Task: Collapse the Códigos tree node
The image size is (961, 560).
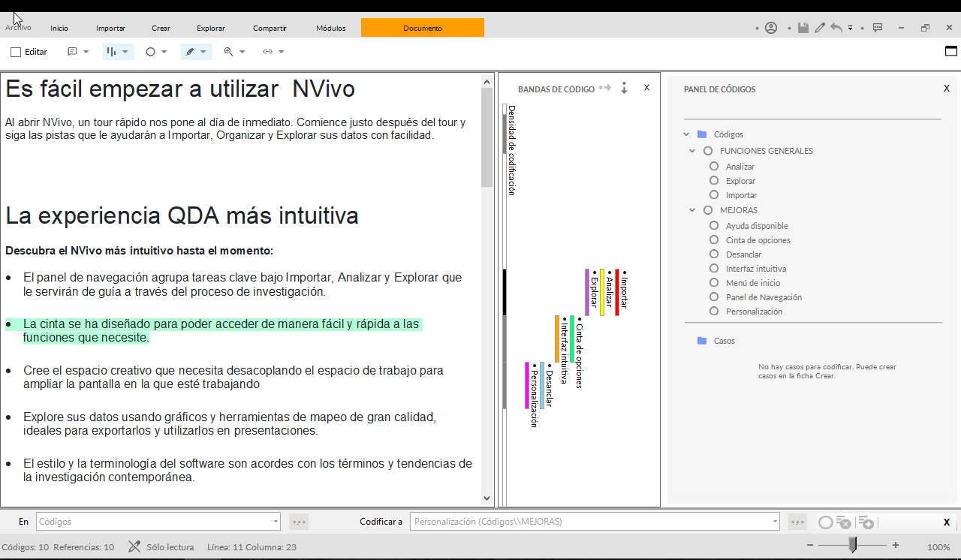Action: pyautogui.click(x=686, y=134)
